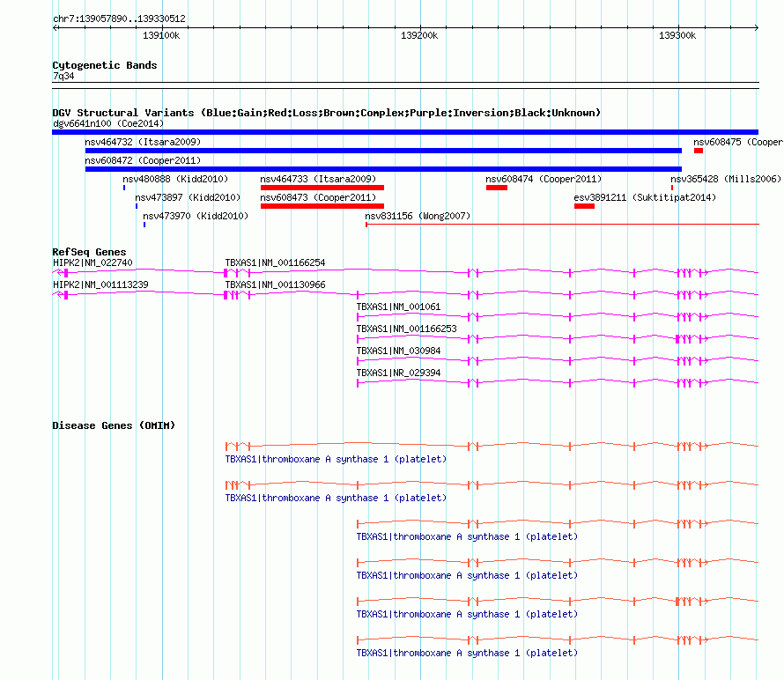Select nsv473970 (Kidd2010) label

(196, 216)
